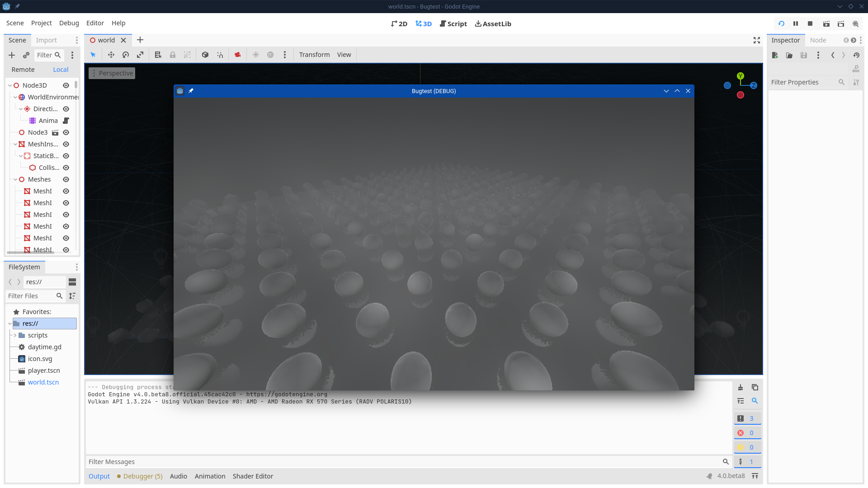Switch to 2D workspace

(x=399, y=24)
